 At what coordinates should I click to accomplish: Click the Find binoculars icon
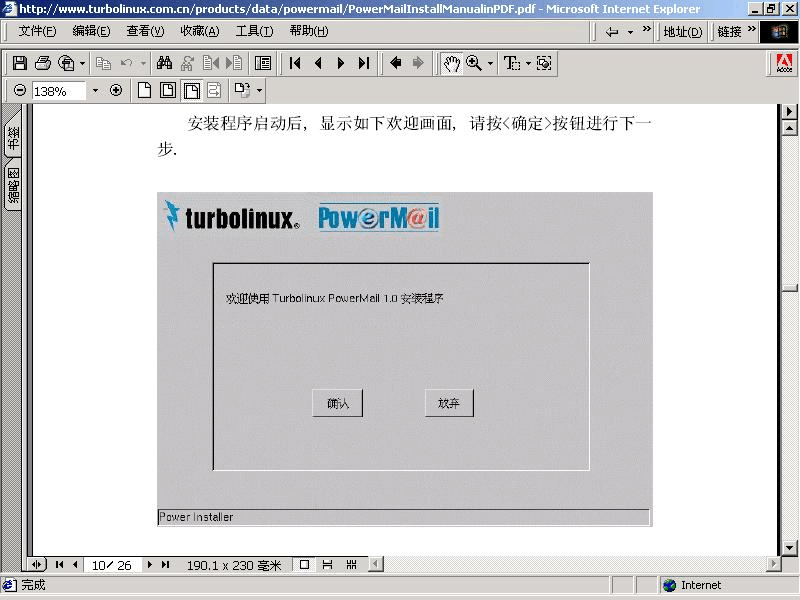[x=165, y=63]
